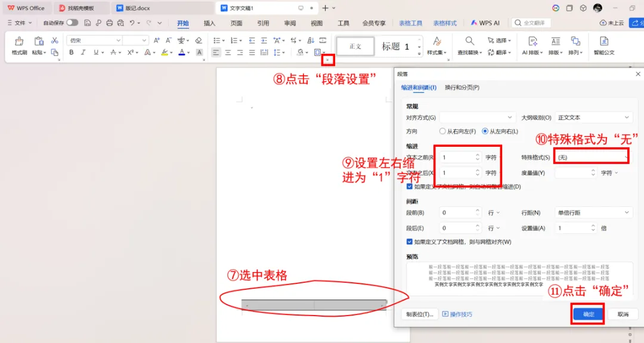Click the Strikethrough icon

tap(113, 52)
